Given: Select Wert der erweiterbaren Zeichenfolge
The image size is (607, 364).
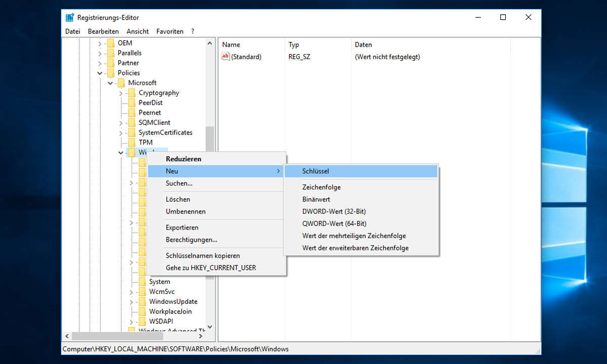Looking at the screenshot, I should 361,248.
